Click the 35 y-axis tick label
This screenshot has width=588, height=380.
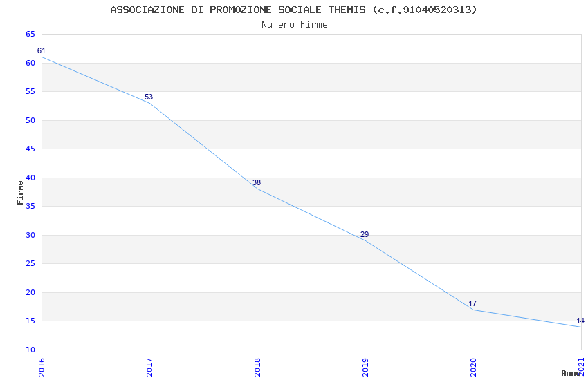30,207
